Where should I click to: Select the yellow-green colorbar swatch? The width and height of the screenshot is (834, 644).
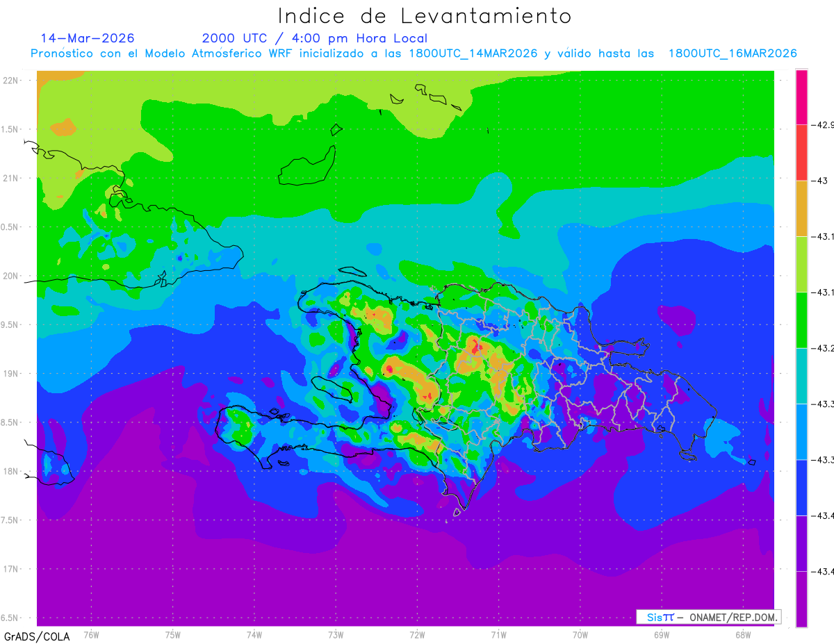801,264
